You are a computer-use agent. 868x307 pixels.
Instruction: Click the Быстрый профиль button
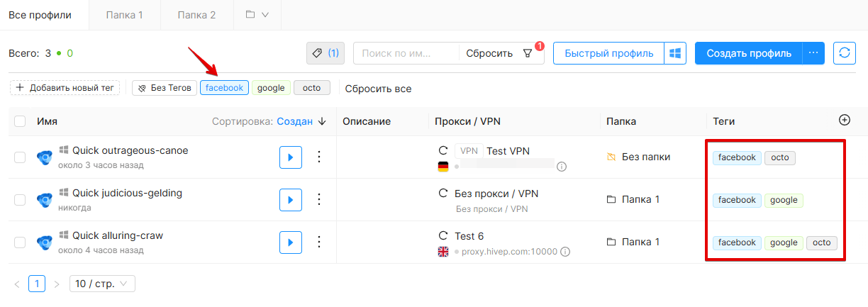coord(608,53)
